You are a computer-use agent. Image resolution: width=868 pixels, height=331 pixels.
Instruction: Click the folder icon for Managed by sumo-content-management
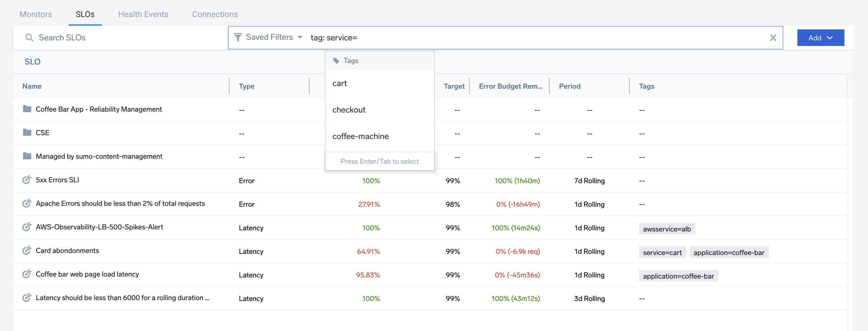[27, 156]
